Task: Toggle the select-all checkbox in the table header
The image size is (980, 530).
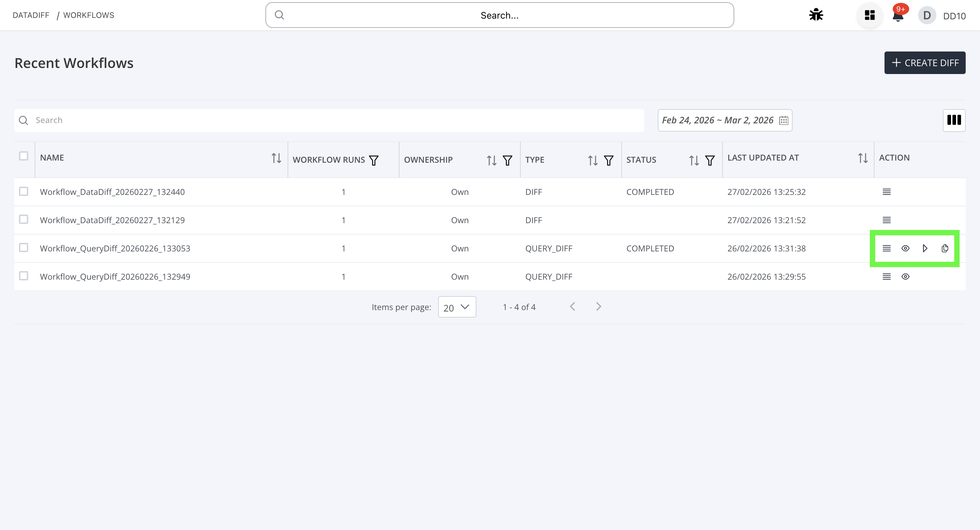Action: click(x=24, y=156)
